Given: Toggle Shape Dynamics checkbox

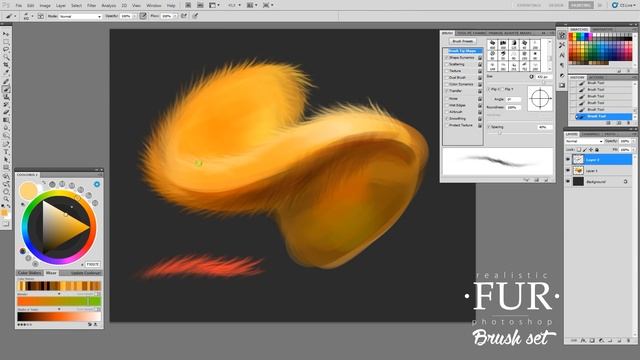Looking at the screenshot, I should [x=446, y=58].
